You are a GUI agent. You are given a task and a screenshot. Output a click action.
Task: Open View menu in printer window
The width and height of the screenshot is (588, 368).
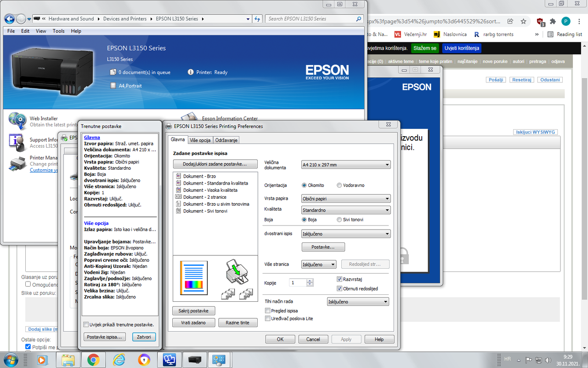[x=41, y=31]
